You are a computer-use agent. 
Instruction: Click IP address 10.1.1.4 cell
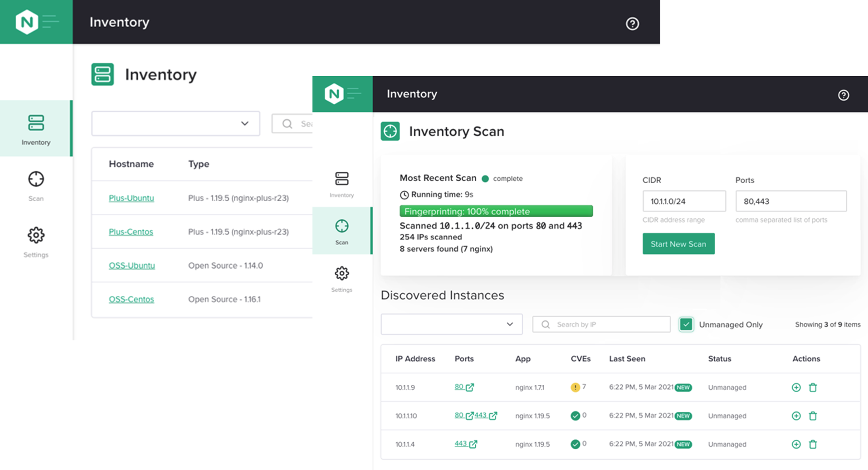(x=405, y=445)
